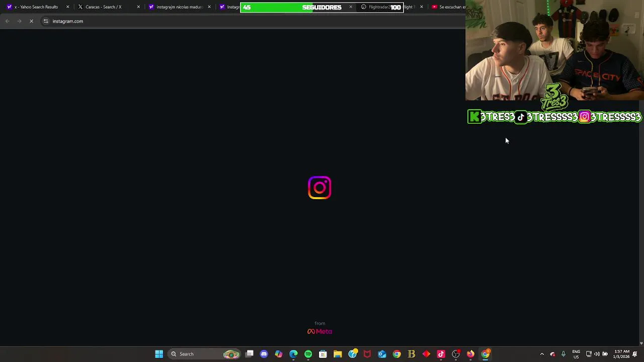Click the taskbar Search box
The image size is (644, 362).
click(x=204, y=354)
